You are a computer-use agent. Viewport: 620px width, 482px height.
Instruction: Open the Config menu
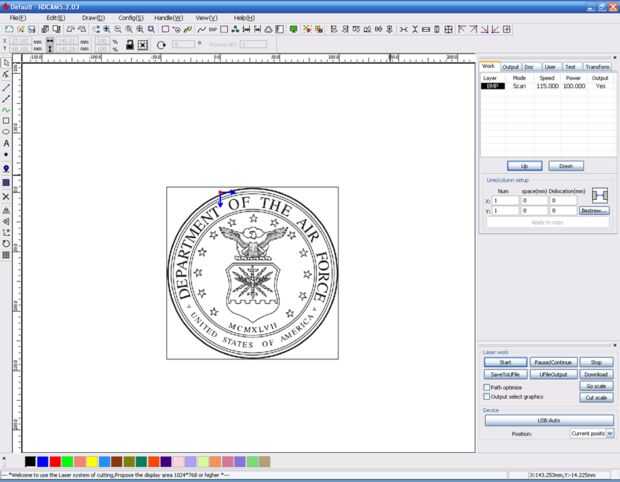tap(131, 18)
